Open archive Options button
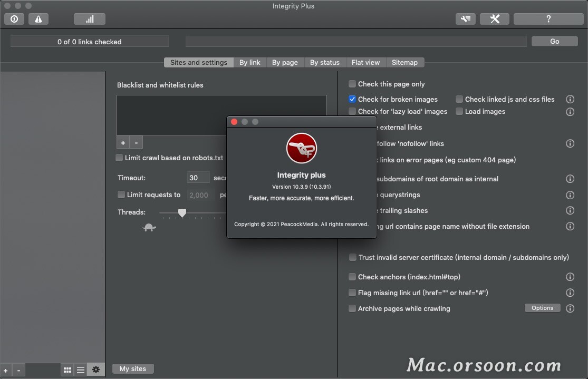 click(542, 308)
